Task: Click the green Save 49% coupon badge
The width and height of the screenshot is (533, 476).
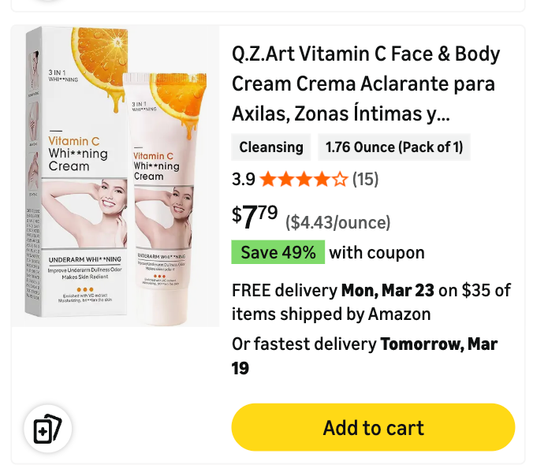Action: coord(278,252)
